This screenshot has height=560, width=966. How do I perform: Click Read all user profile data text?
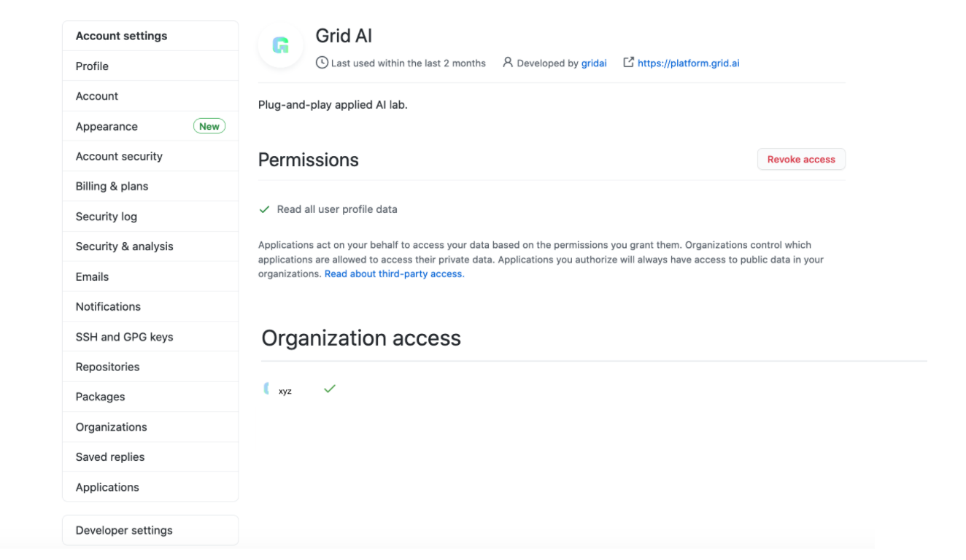pos(337,209)
